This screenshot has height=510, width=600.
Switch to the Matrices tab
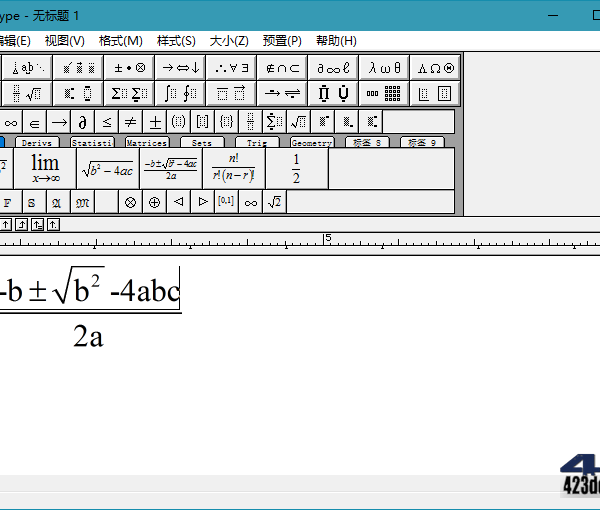pyautogui.click(x=146, y=143)
